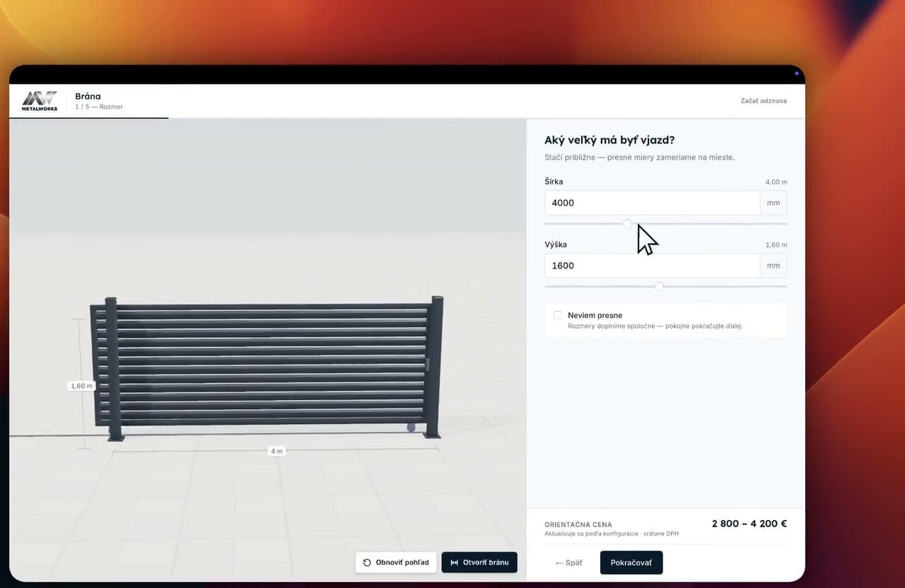This screenshot has width=905, height=588.
Task: Click the ORIENTAČNÁ CENA label
Action: click(578, 525)
